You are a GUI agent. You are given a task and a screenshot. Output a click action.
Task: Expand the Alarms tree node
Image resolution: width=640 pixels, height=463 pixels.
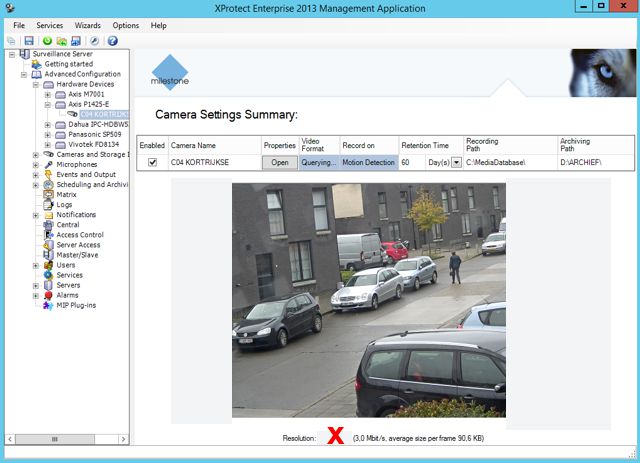tap(36, 296)
